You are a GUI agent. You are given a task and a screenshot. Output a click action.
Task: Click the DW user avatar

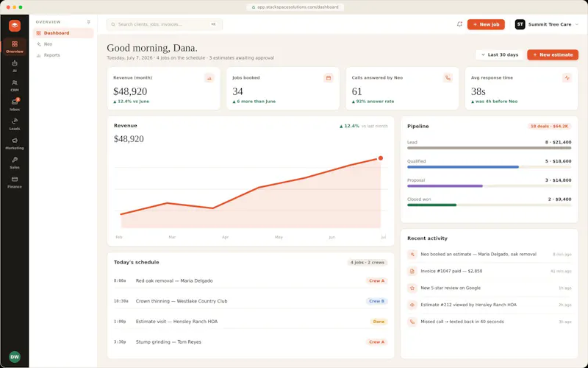pyautogui.click(x=15, y=357)
